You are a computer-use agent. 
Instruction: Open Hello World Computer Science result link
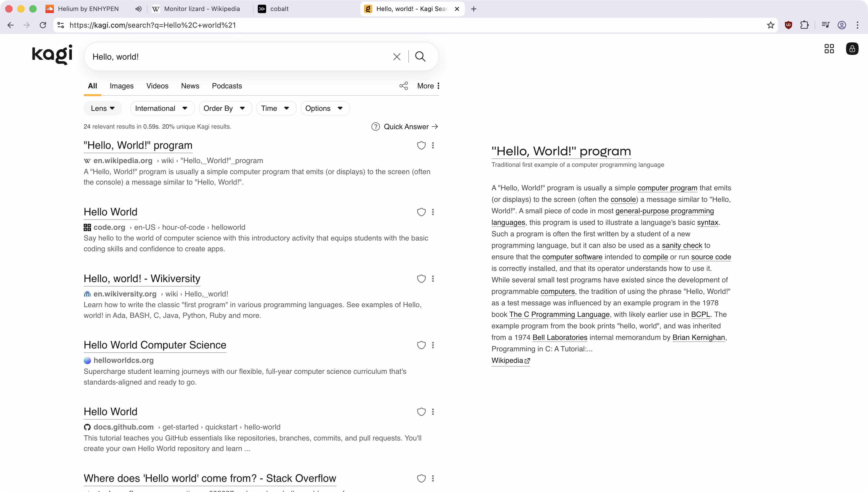pos(155,345)
